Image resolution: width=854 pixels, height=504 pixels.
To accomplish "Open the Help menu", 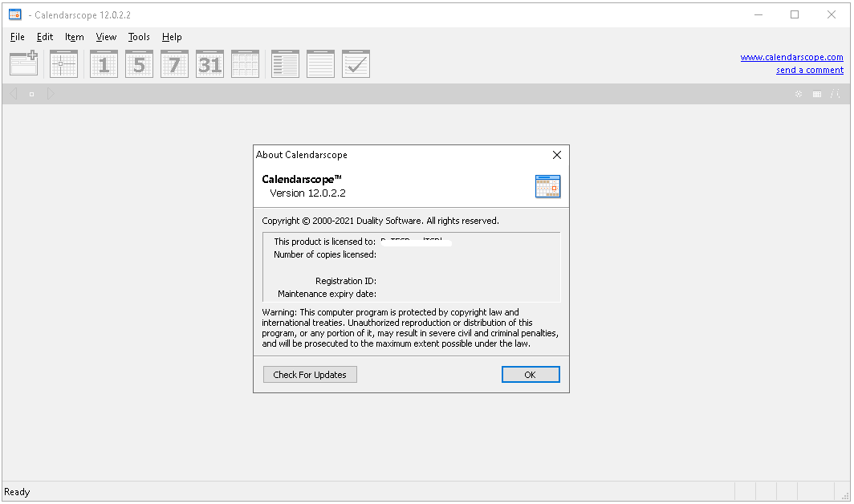I will (x=172, y=37).
